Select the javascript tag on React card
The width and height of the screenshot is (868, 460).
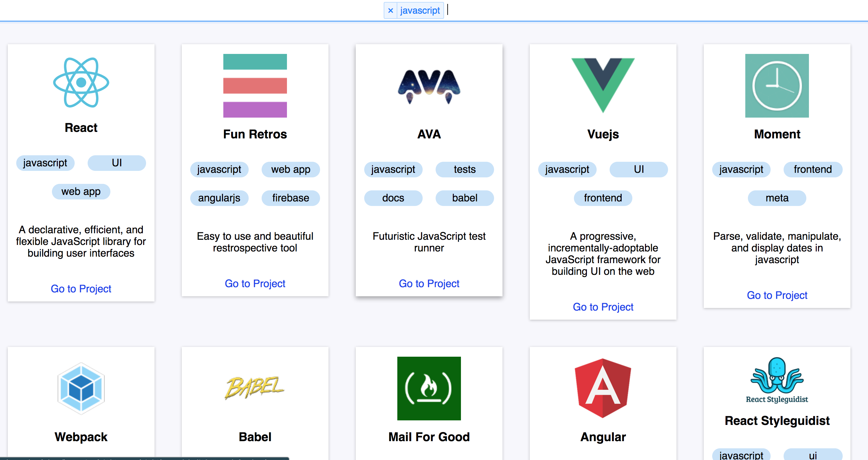(45, 163)
